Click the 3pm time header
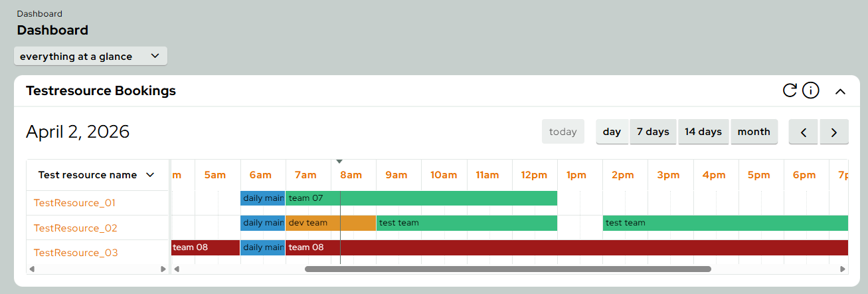Image resolution: width=868 pixels, height=294 pixels. pos(669,175)
